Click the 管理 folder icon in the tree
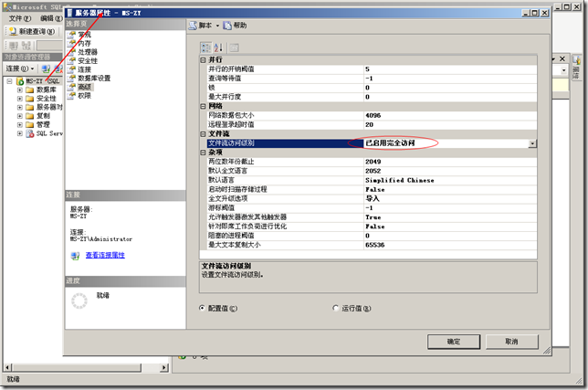Viewport: 588px width, 390px height. point(30,124)
